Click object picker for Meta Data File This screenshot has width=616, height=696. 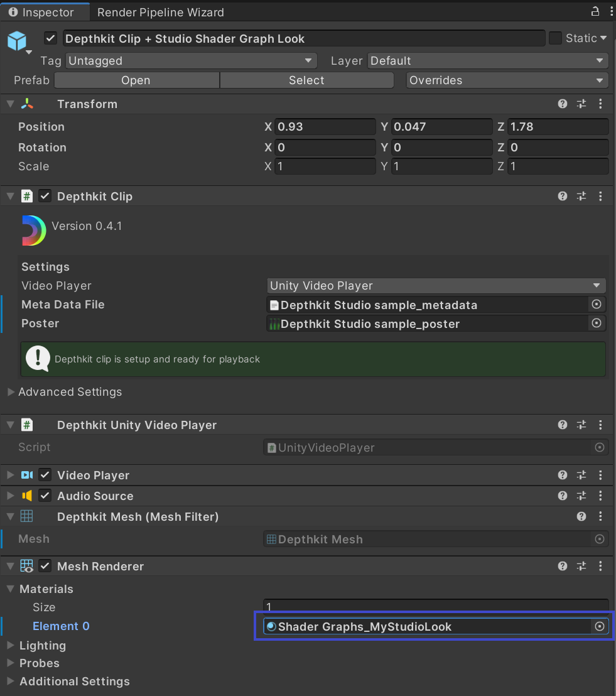(x=597, y=305)
